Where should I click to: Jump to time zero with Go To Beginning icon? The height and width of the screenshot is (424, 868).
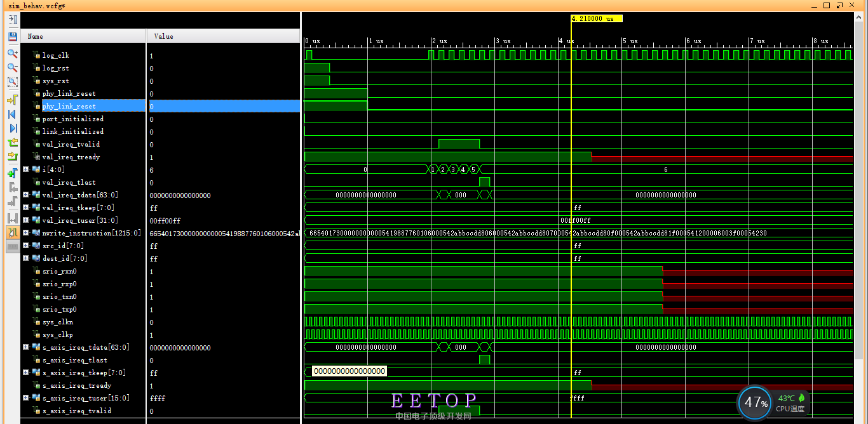click(12, 114)
